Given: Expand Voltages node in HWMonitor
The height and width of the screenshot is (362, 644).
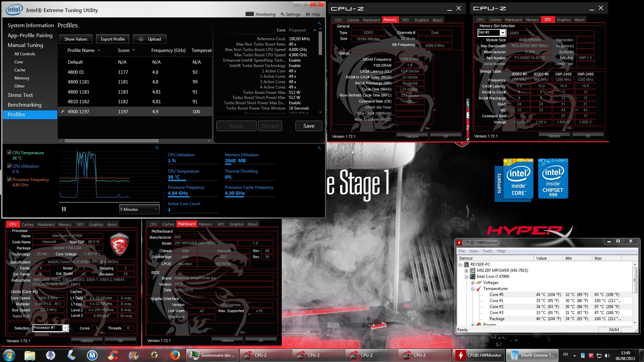Looking at the screenshot, I should click(x=473, y=283).
